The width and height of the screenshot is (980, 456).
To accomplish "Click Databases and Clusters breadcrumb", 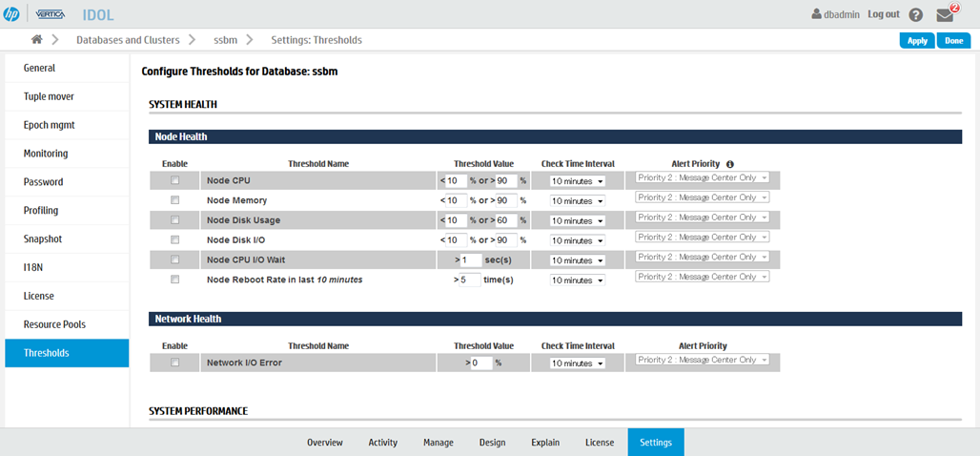I will pos(127,40).
